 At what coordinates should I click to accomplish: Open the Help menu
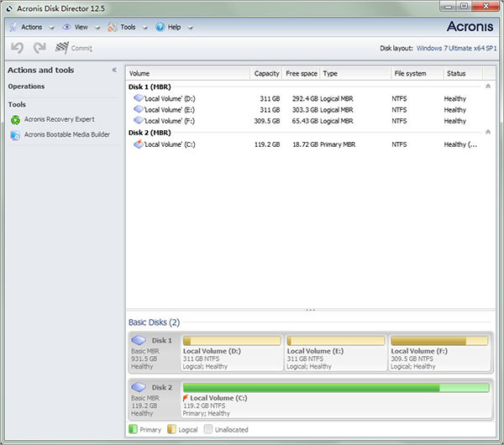(x=174, y=28)
